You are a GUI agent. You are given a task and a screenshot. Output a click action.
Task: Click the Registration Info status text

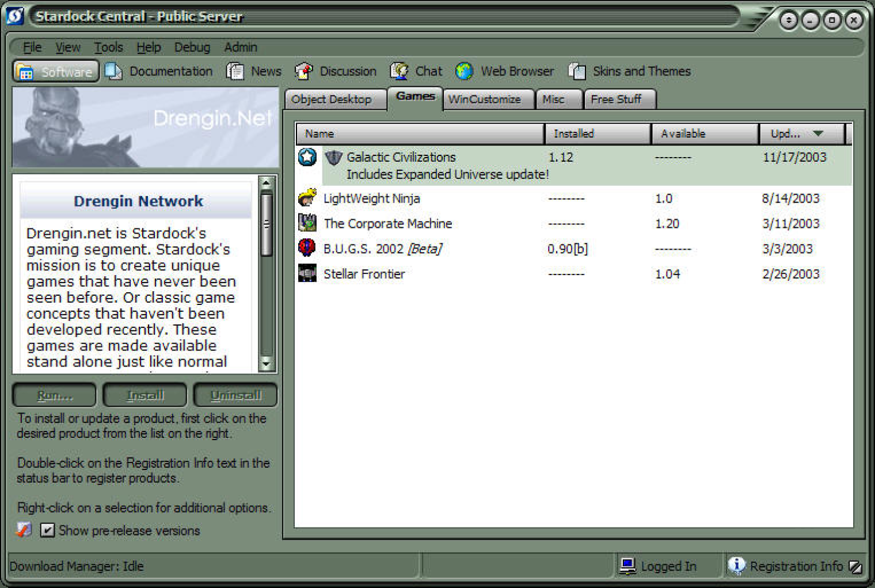[x=796, y=566]
